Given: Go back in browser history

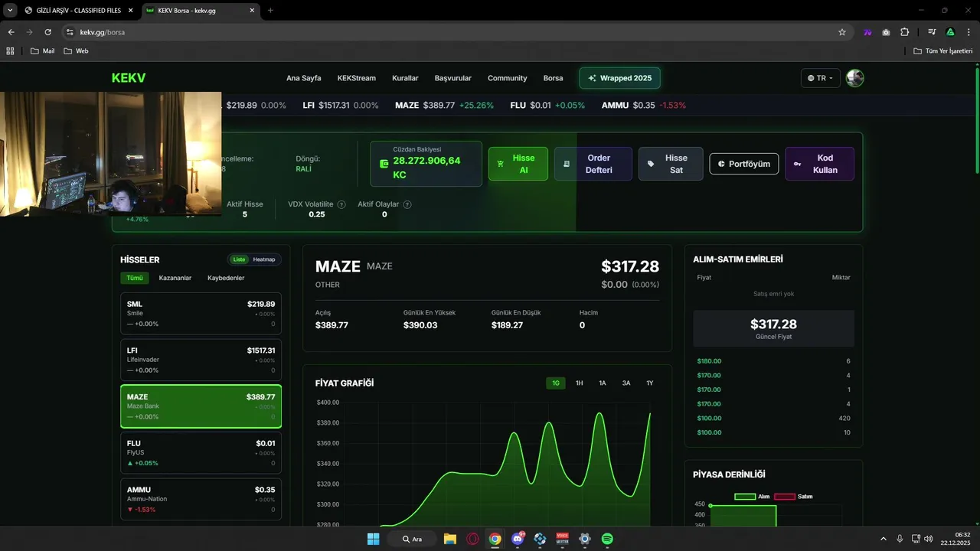Looking at the screenshot, I should (x=11, y=32).
